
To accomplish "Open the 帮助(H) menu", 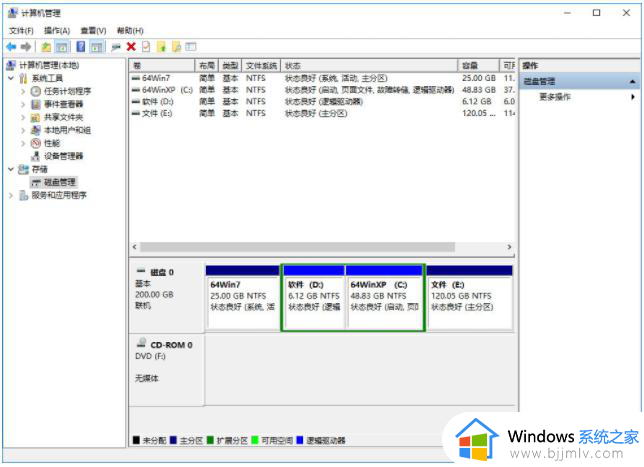I will click(x=130, y=30).
